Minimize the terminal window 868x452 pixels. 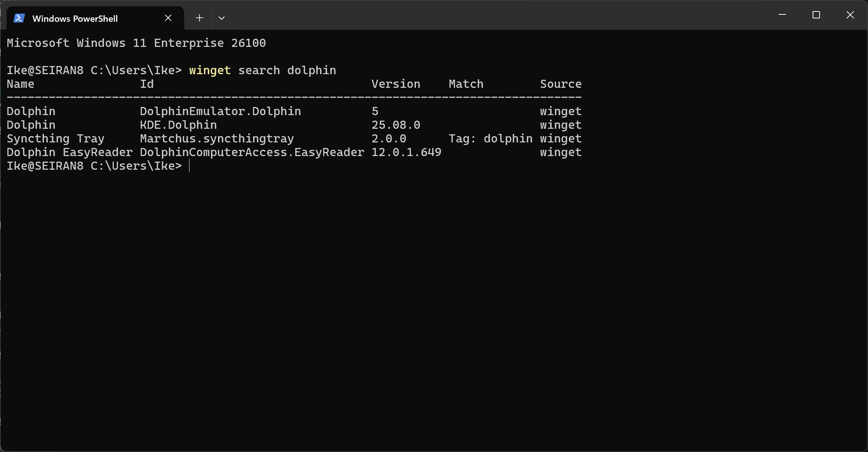pyautogui.click(x=782, y=15)
